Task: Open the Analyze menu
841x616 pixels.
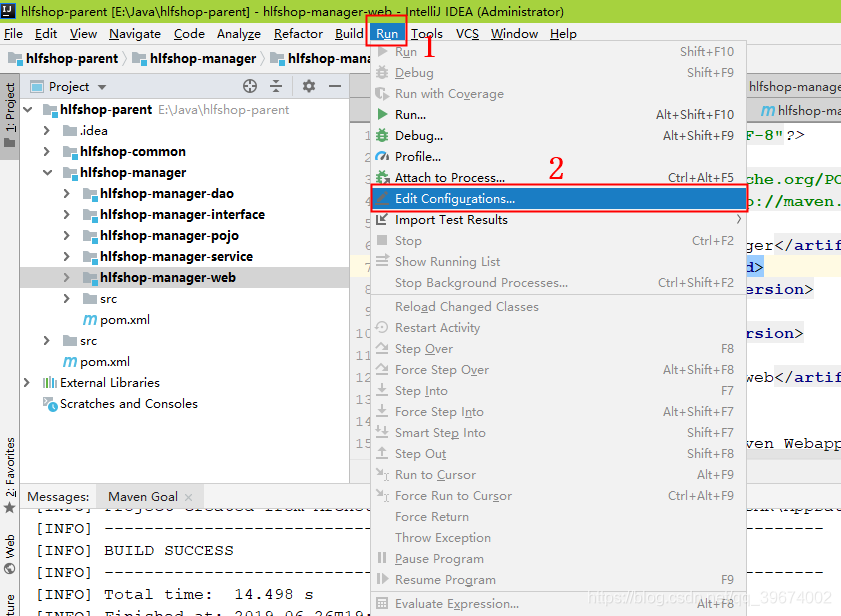Action: (239, 34)
